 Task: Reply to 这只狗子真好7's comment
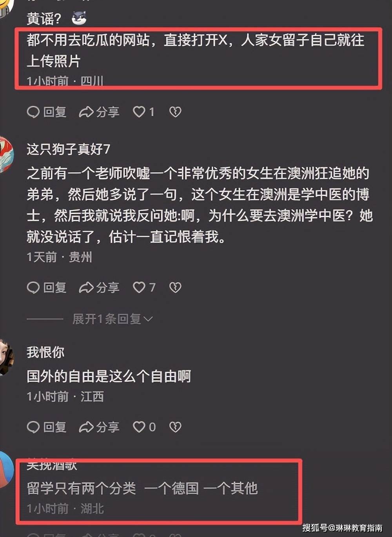47,288
